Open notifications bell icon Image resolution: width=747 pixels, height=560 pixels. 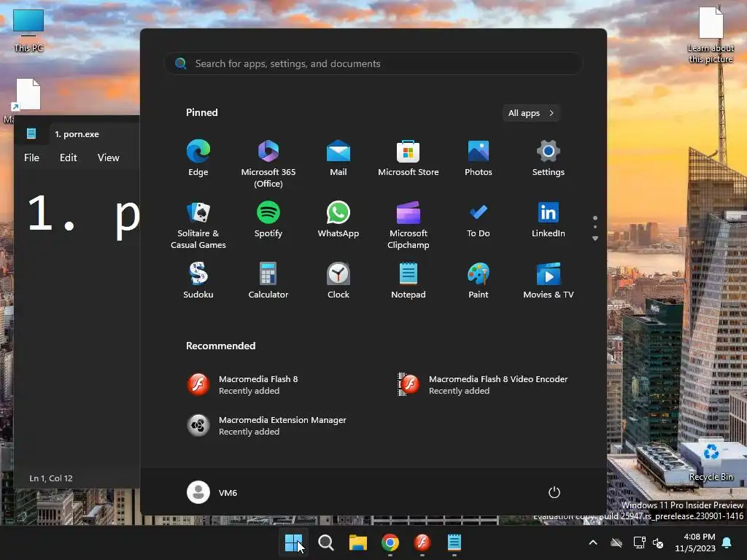727,542
